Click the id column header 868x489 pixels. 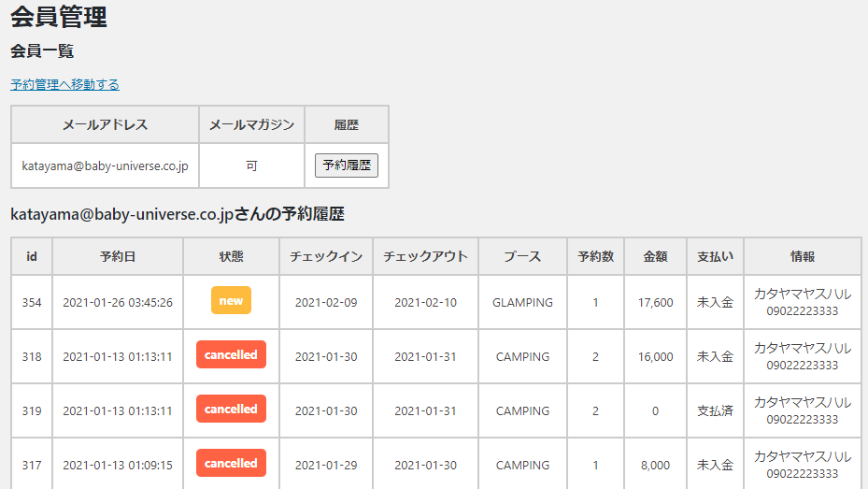coord(32,256)
